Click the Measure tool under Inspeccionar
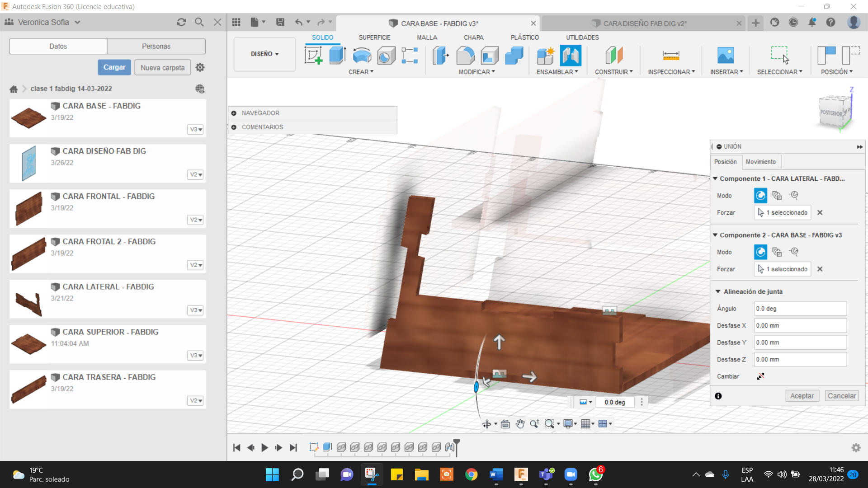 coord(671,56)
